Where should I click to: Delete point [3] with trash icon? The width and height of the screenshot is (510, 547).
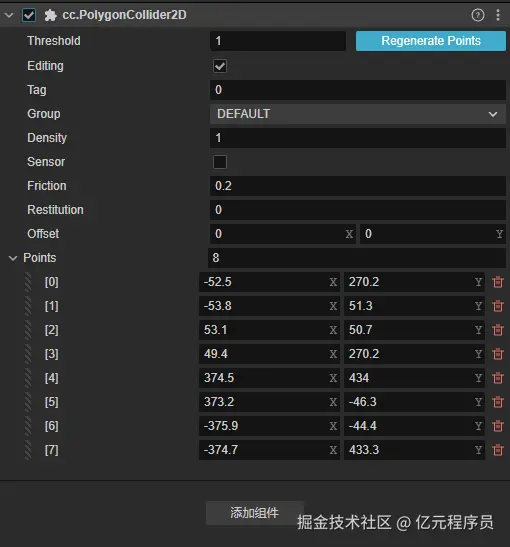pos(498,354)
